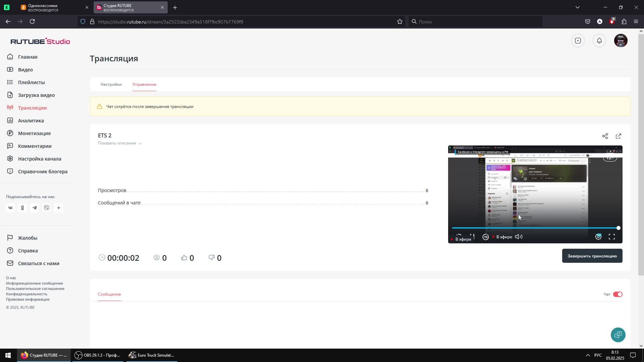
Task: Open the О нас footer link
Action: coord(11,278)
